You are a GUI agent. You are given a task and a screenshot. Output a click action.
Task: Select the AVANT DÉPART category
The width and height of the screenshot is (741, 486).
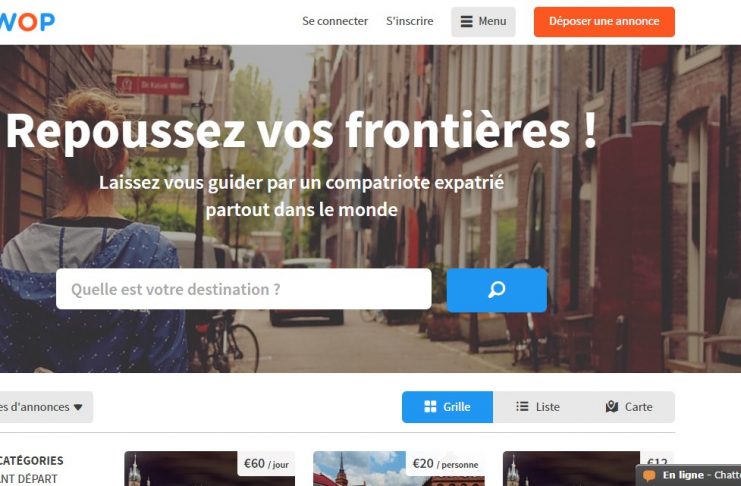pyautogui.click(x=28, y=479)
